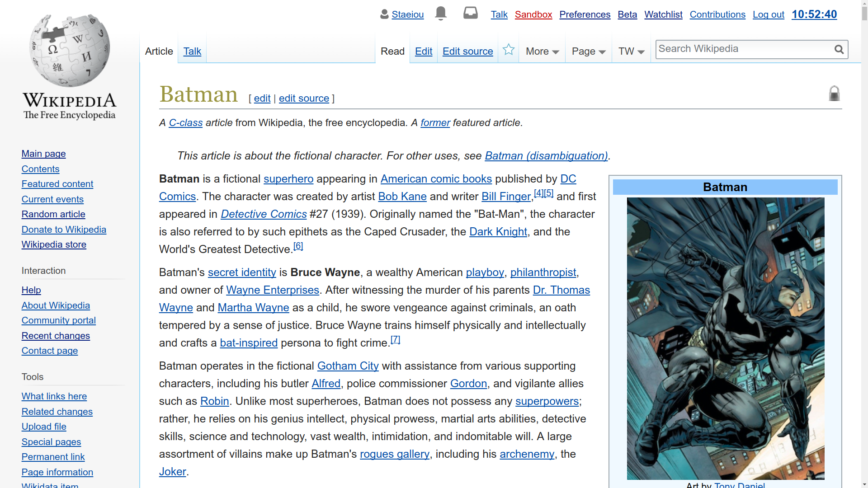The width and height of the screenshot is (868, 488).
Task: Click the edit link beside the Batman title
Action: click(262, 98)
